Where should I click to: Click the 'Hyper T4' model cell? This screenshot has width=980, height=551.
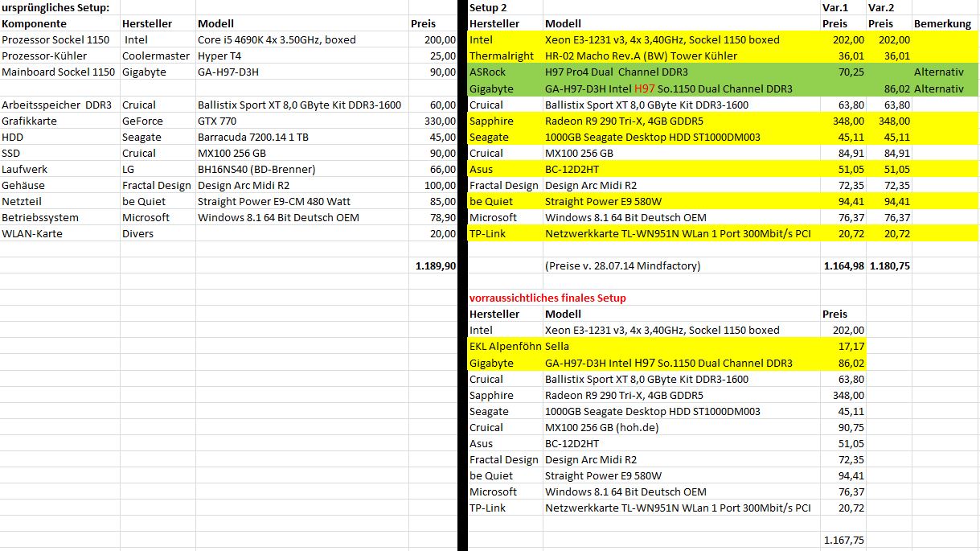point(301,56)
